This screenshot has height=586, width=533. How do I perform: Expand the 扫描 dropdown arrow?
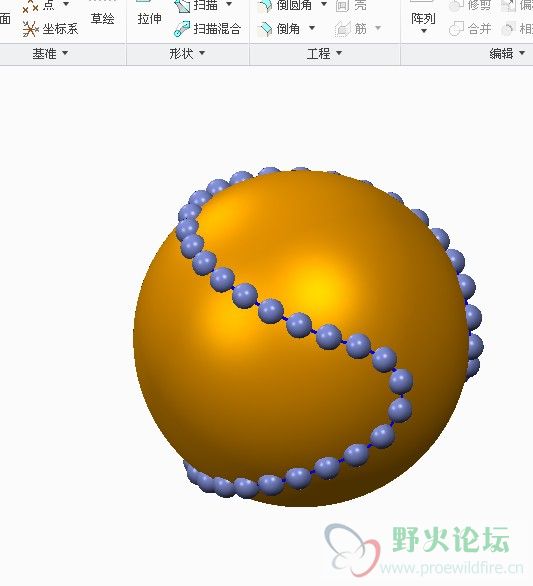pos(229,4)
